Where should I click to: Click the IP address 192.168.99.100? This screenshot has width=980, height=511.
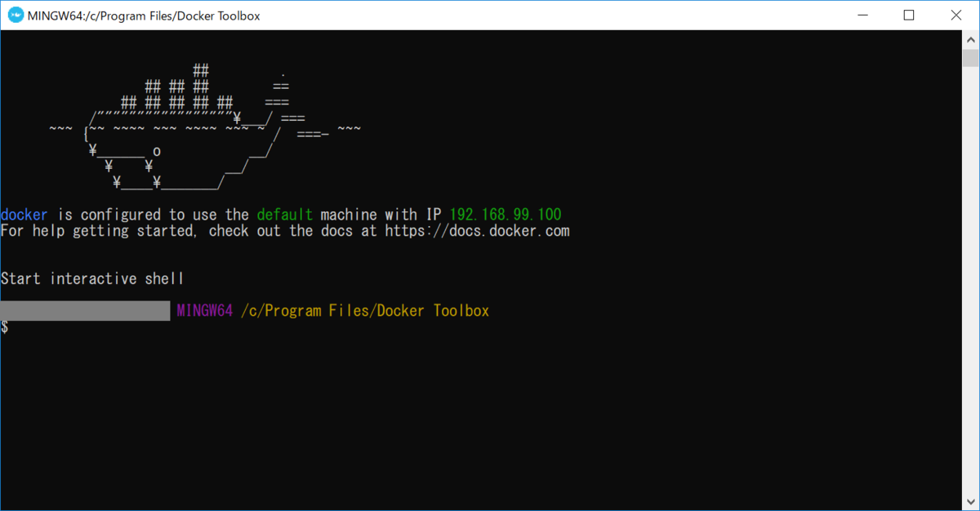coord(506,215)
